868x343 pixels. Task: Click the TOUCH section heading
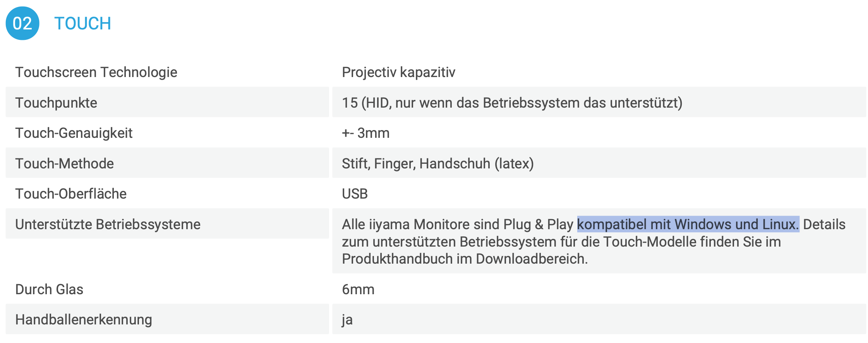point(82,24)
